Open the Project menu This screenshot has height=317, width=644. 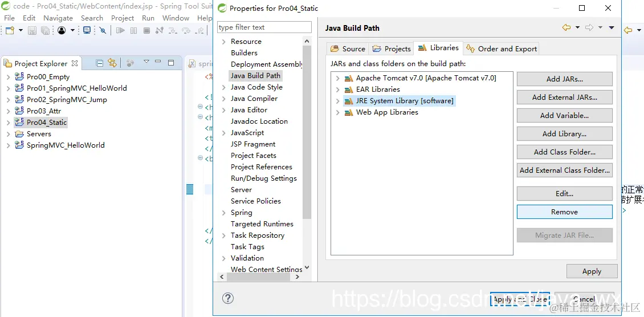(x=123, y=18)
